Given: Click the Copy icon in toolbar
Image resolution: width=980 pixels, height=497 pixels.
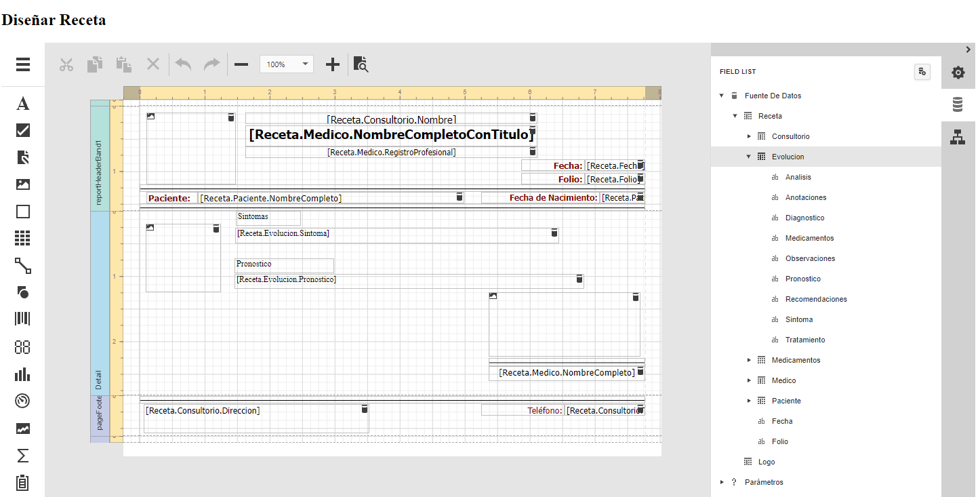Looking at the screenshot, I should pyautogui.click(x=95, y=64).
